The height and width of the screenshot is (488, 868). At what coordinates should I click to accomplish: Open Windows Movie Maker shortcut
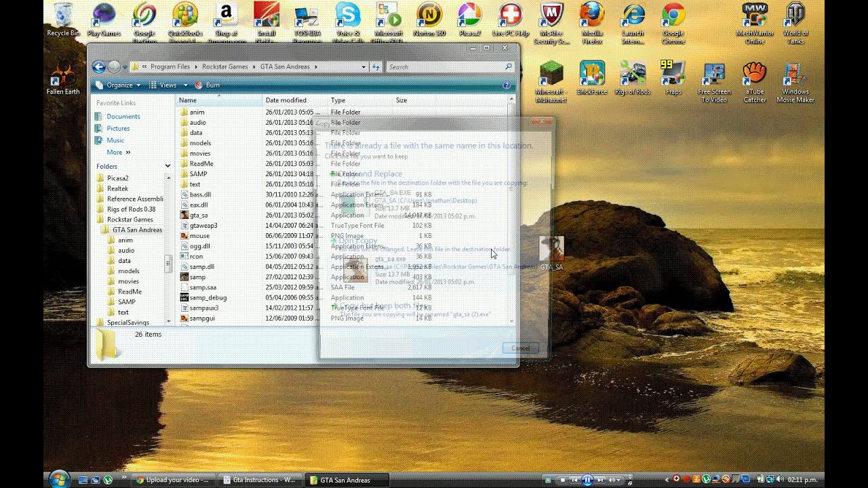tap(795, 82)
